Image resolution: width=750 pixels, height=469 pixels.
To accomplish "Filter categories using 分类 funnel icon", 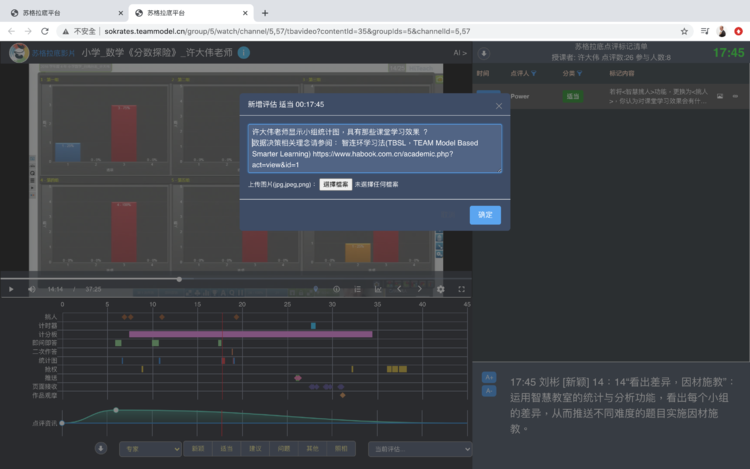I will 580,74.
